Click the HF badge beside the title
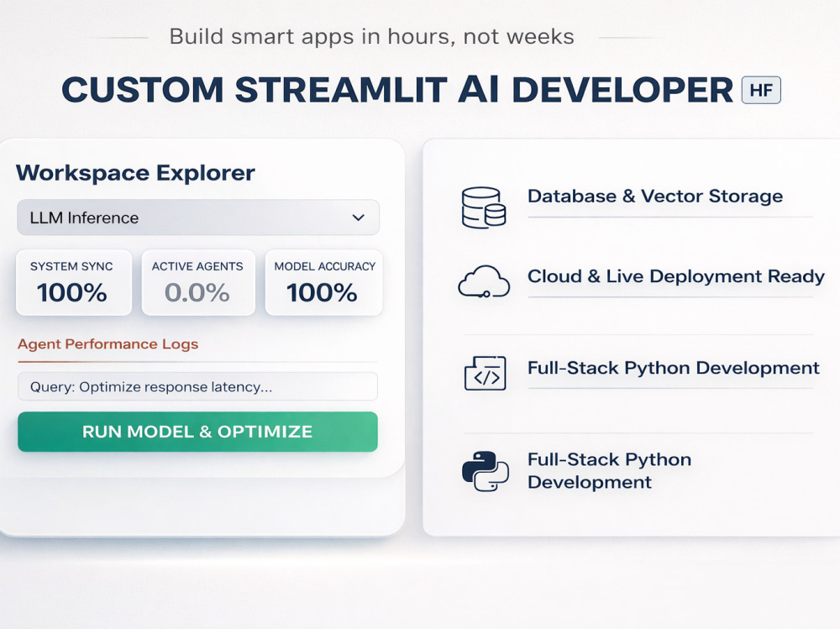Viewport: 840px width, 629px height. [761, 90]
